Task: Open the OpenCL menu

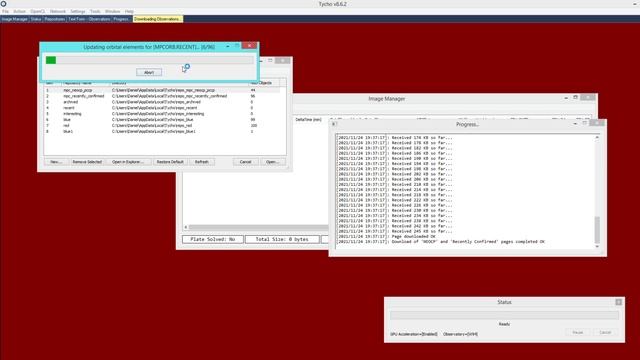Action: coord(38,11)
